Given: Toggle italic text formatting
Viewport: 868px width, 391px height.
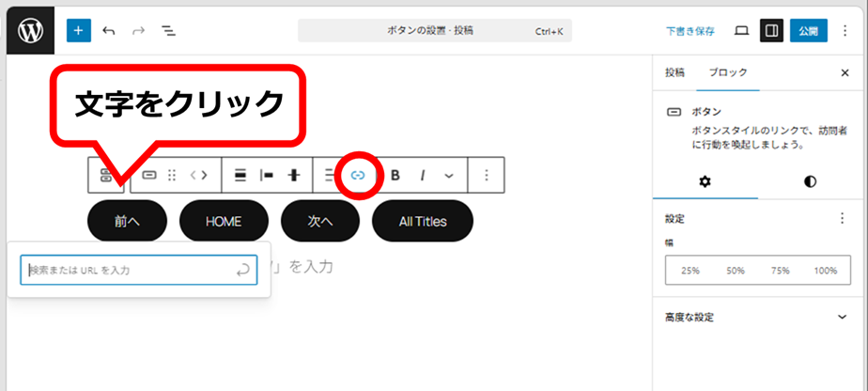Looking at the screenshot, I should (x=423, y=175).
